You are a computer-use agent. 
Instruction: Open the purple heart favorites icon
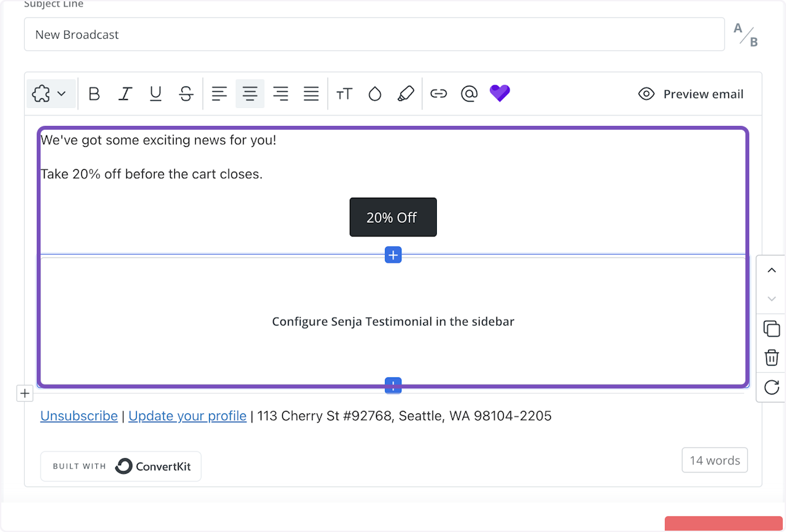tap(500, 94)
